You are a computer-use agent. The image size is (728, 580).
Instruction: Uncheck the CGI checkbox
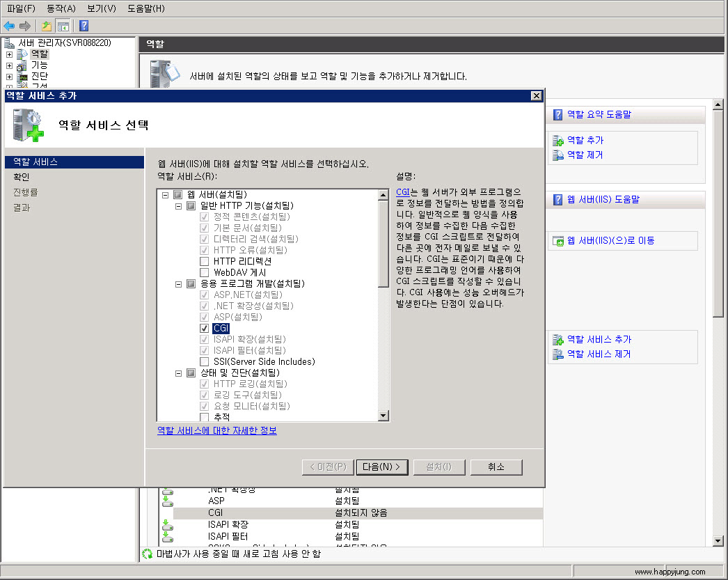pos(204,329)
